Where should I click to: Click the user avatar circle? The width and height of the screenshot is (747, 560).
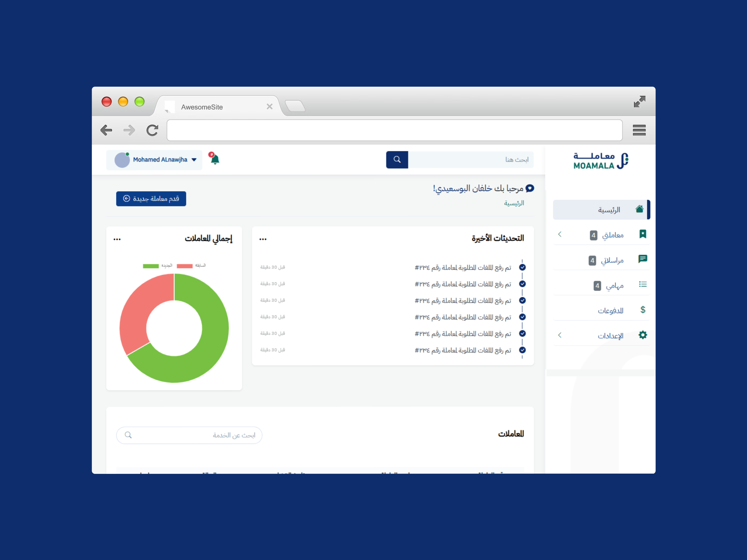(x=122, y=160)
